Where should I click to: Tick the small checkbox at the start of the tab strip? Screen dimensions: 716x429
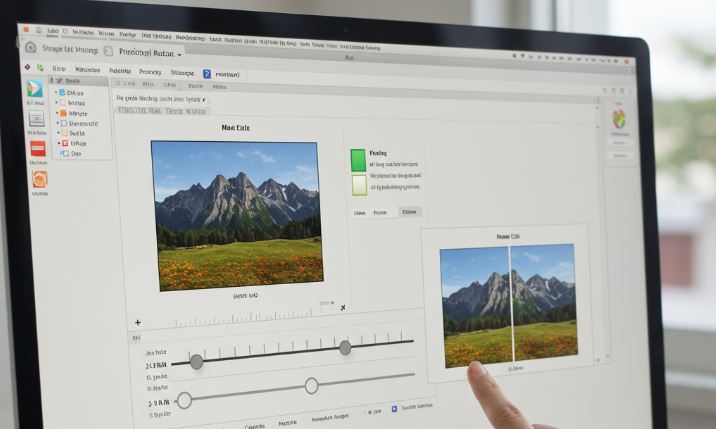pos(118,84)
